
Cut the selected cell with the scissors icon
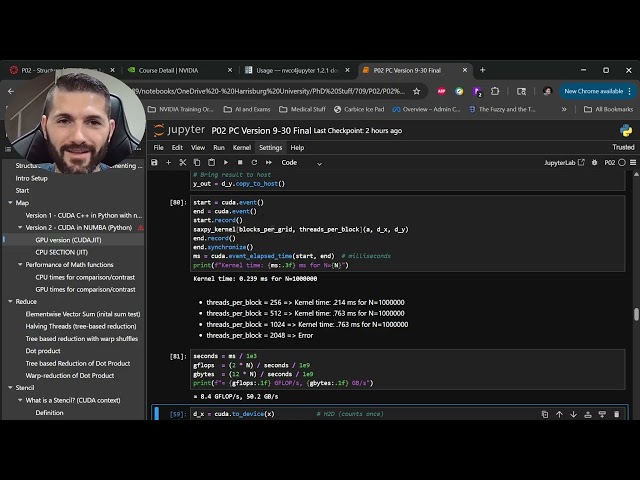tap(182, 162)
